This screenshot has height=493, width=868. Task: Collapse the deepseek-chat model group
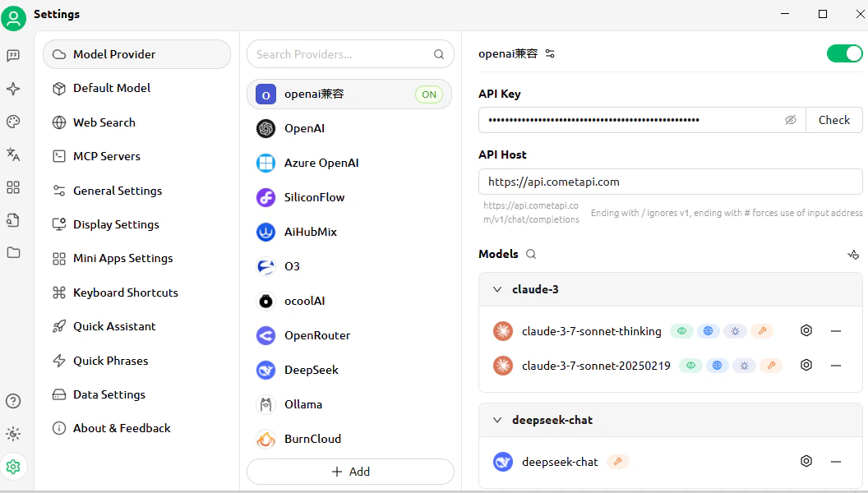496,420
